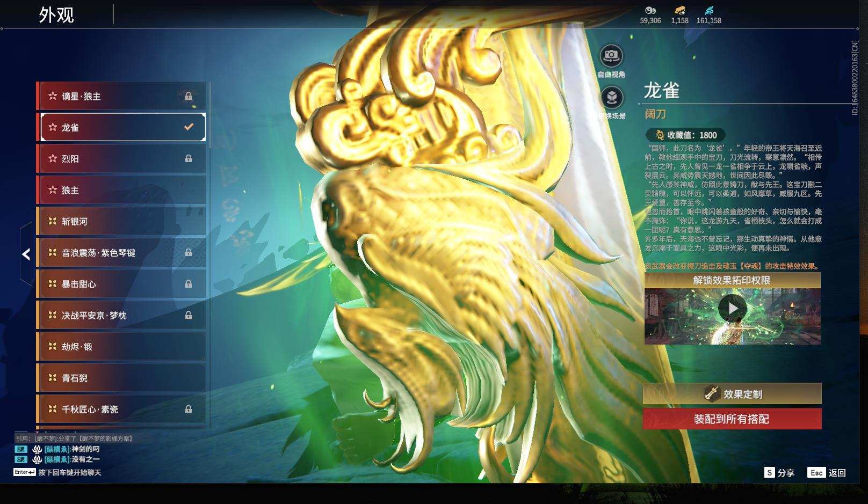Click chat message 没有之一
The height and width of the screenshot is (504, 868).
pos(85,459)
